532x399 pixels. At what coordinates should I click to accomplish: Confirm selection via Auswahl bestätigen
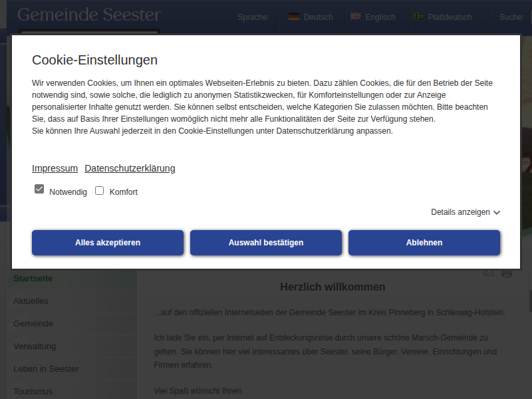point(265,243)
